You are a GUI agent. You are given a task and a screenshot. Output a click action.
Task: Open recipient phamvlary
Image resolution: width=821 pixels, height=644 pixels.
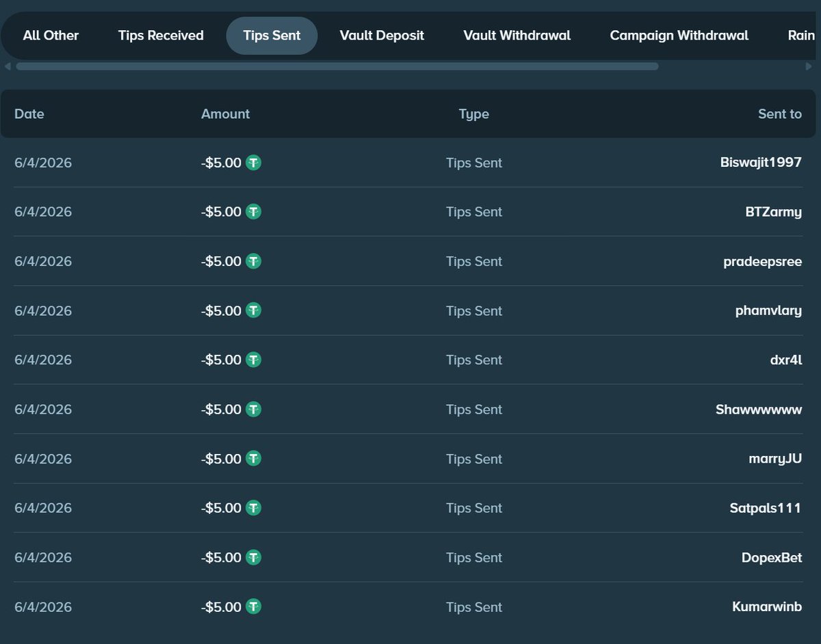click(x=768, y=311)
